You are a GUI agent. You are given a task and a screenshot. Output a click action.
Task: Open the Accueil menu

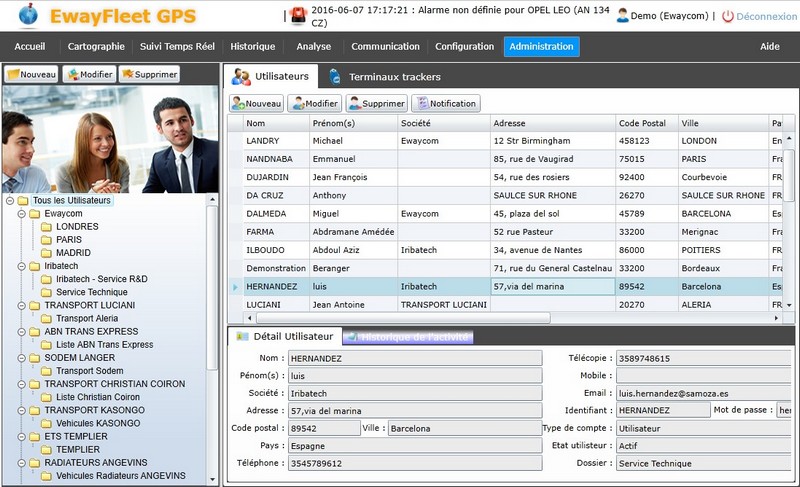(30, 46)
